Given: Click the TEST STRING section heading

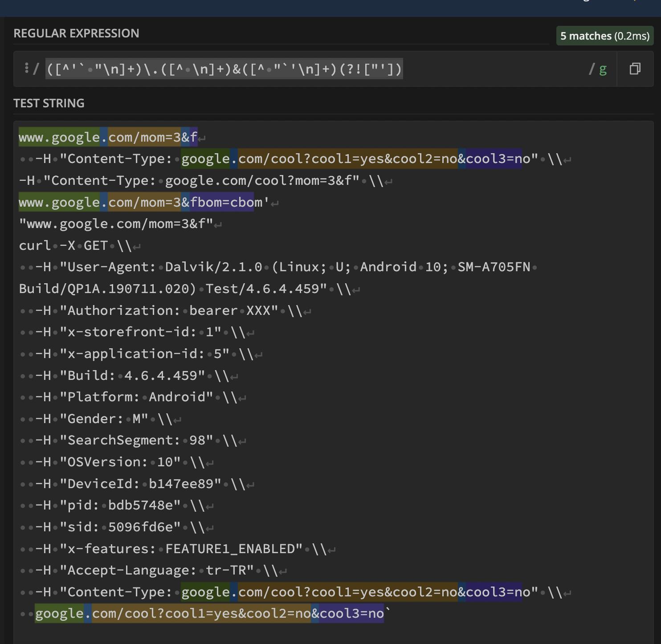Looking at the screenshot, I should (49, 103).
